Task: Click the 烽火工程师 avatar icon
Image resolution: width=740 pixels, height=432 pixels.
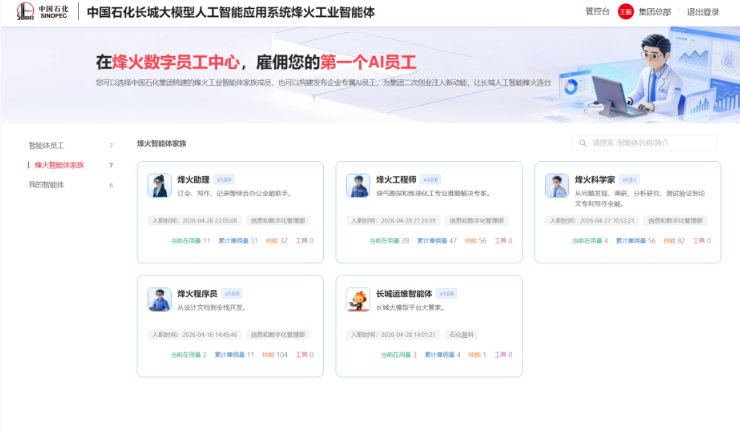Action: [x=357, y=185]
